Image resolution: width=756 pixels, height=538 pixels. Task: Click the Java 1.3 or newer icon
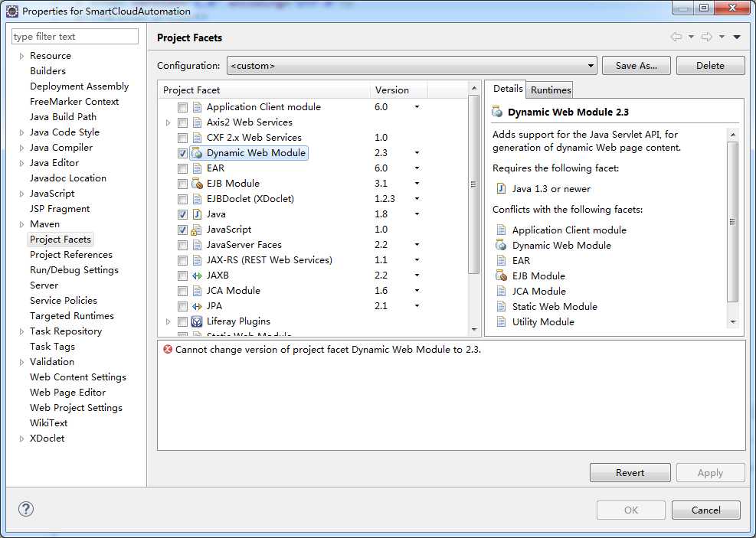coord(502,188)
